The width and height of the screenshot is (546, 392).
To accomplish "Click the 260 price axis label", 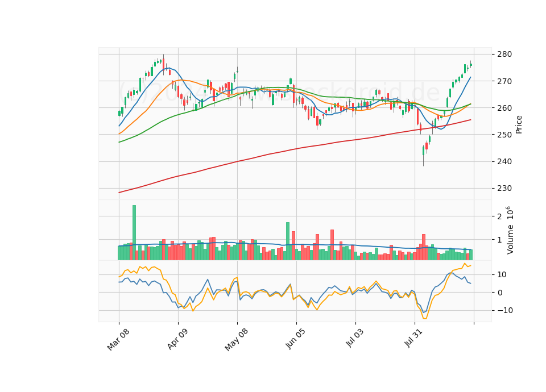I will (505, 108).
